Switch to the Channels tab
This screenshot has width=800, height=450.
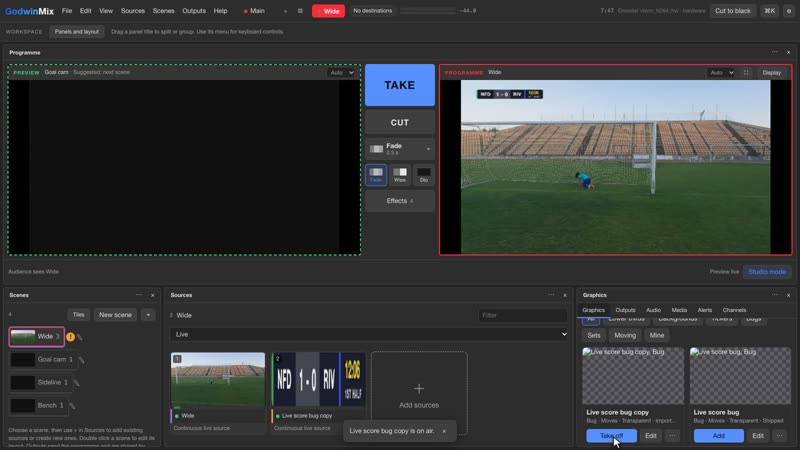pyautogui.click(x=734, y=310)
